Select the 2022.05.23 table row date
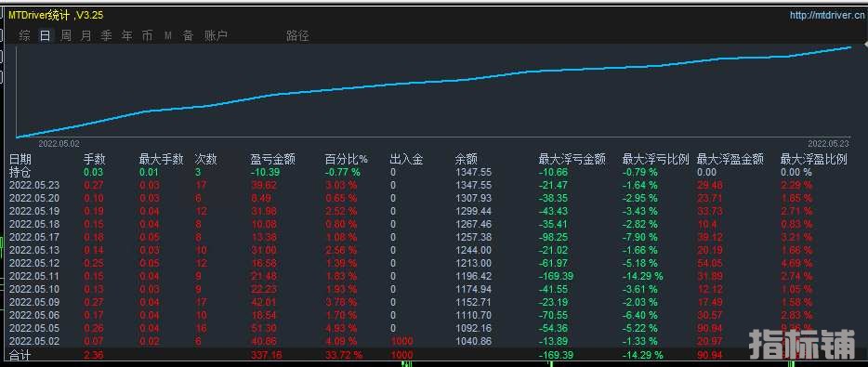The image size is (868, 367). pos(34,186)
